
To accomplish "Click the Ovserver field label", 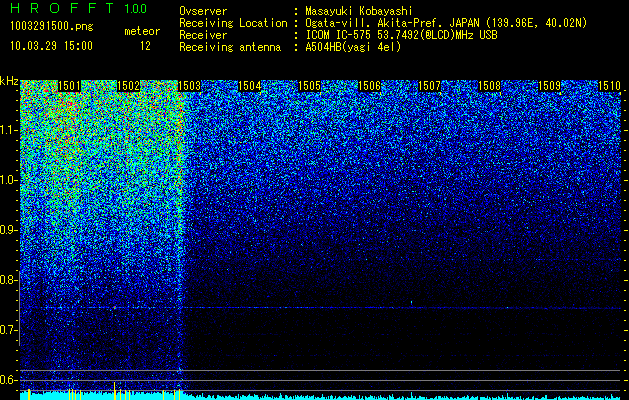I will pos(203,11).
